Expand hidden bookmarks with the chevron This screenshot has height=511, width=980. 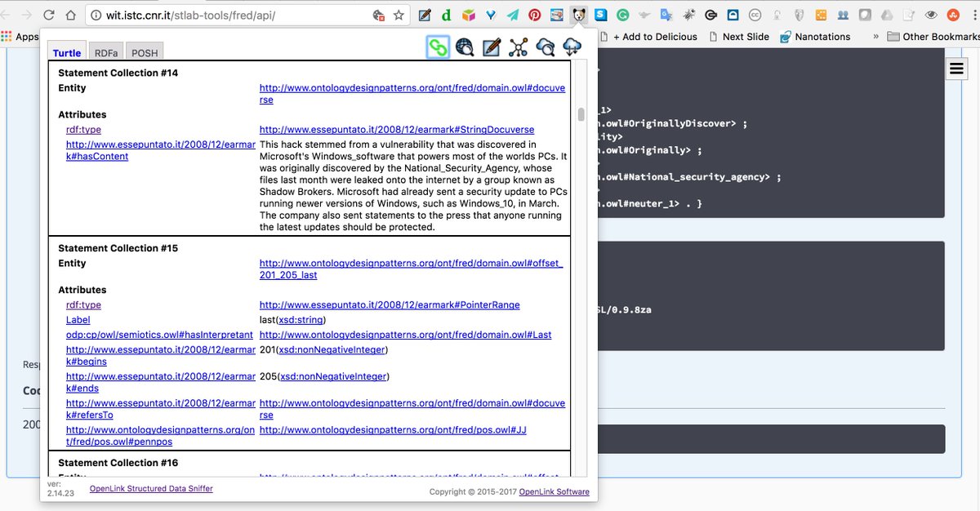[876, 37]
